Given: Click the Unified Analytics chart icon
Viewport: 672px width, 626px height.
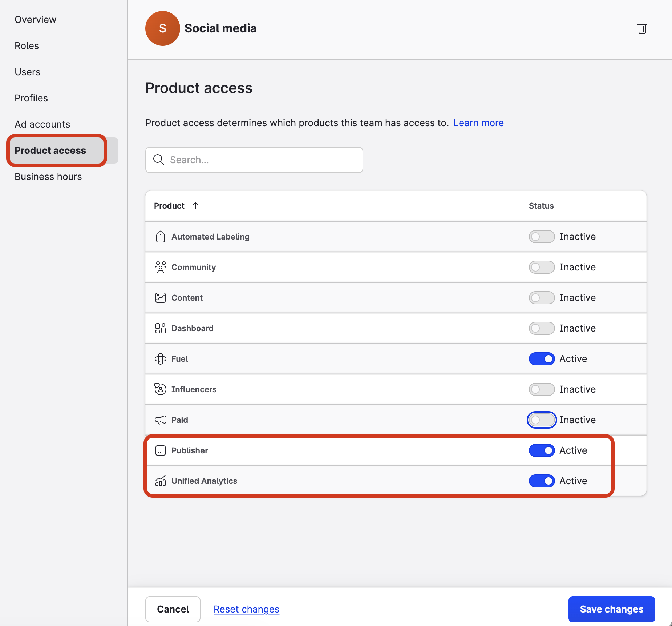Looking at the screenshot, I should coord(160,481).
